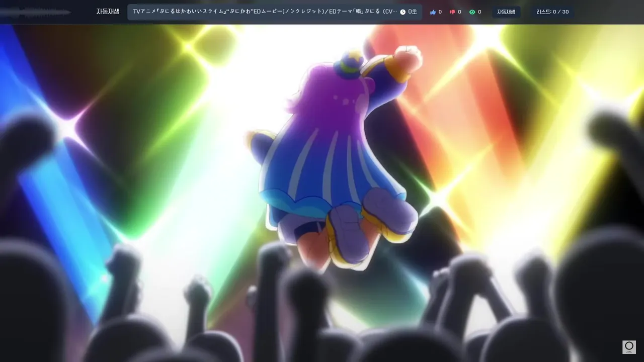Toggle the 자동재생 button near the list counter
Viewport: 644px width, 362px height.
(x=506, y=12)
